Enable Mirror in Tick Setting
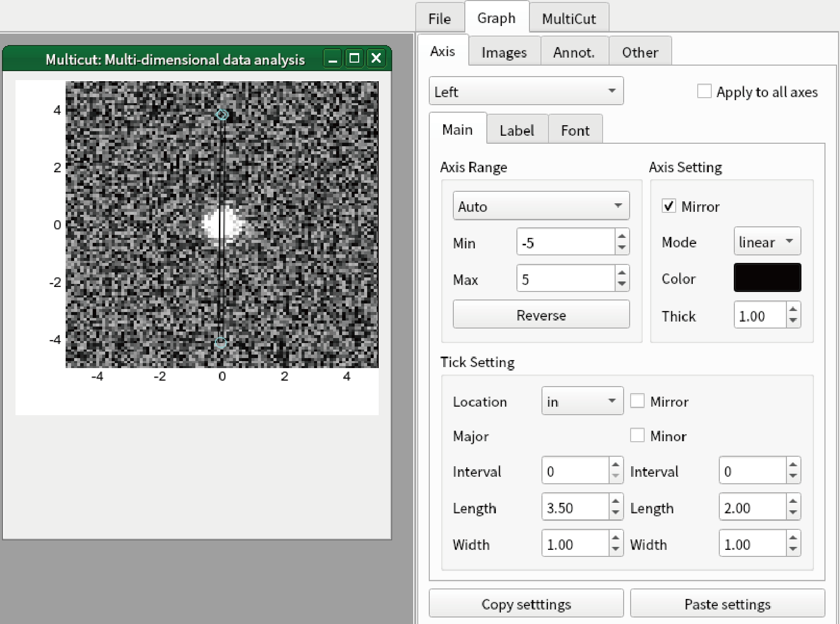Image resolution: width=840 pixels, height=624 pixels. 637,401
